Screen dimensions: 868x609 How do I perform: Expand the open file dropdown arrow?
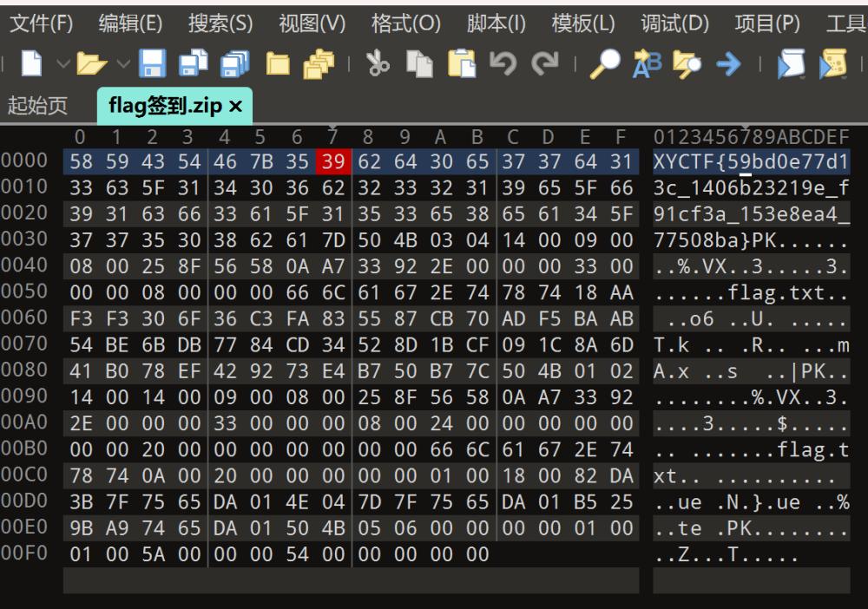(x=123, y=64)
